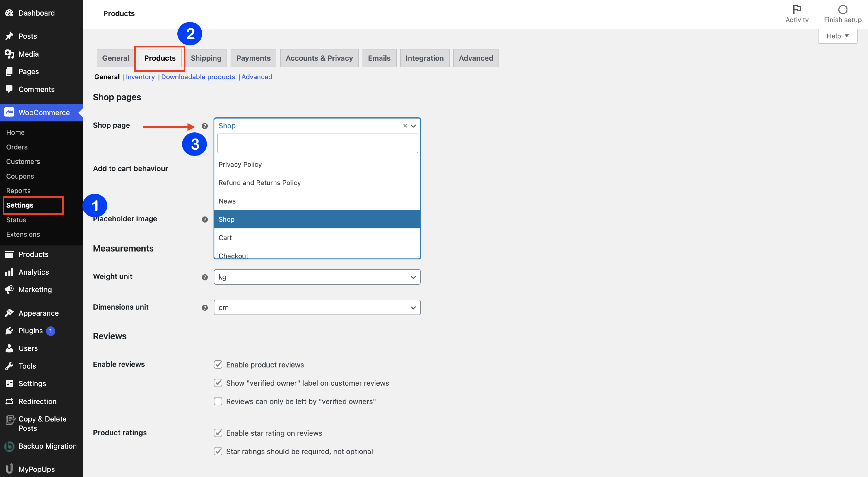Check Reviews only by verified owners
868x477 pixels.
(218, 401)
